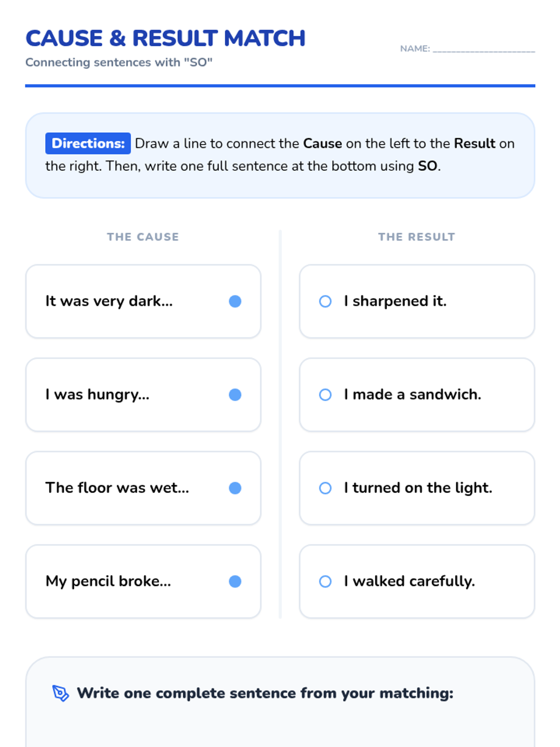This screenshot has height=747, width=560.
Task: Click the 'I walked carefully.' result text
Action: (x=409, y=581)
